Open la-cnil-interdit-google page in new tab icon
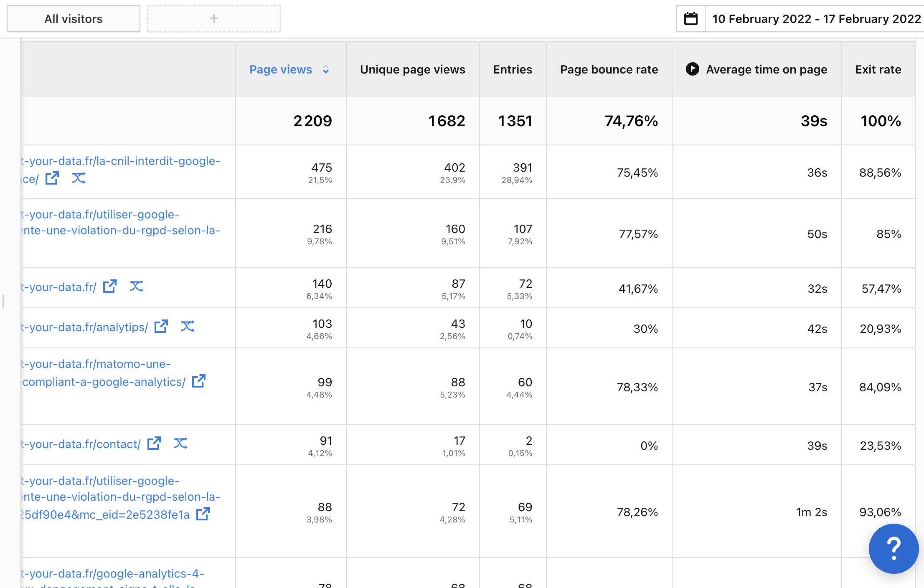 tap(52, 178)
